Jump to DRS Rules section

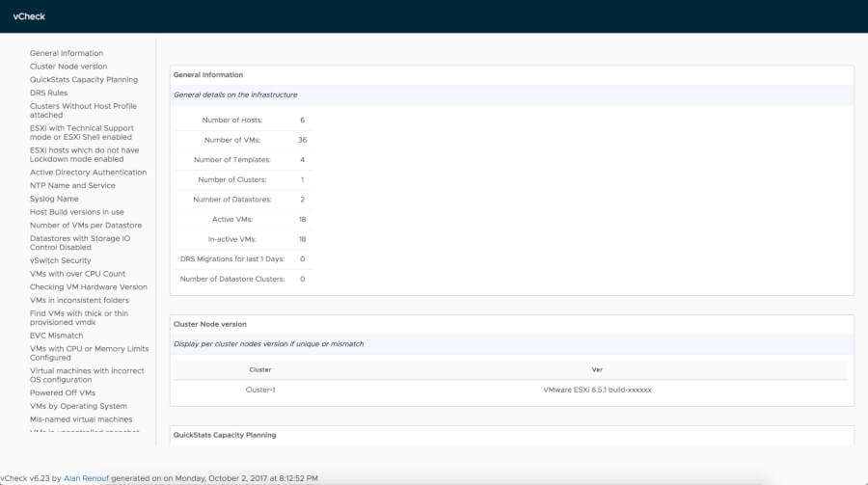pos(49,93)
